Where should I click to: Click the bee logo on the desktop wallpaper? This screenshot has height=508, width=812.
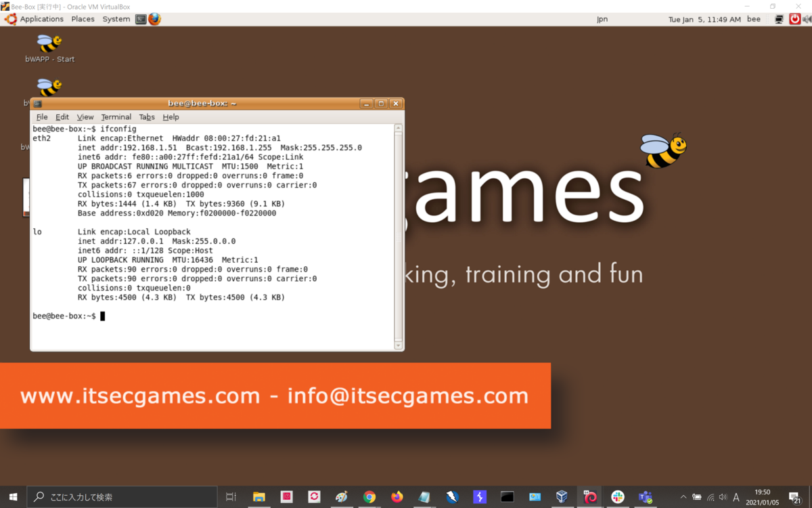click(663, 150)
